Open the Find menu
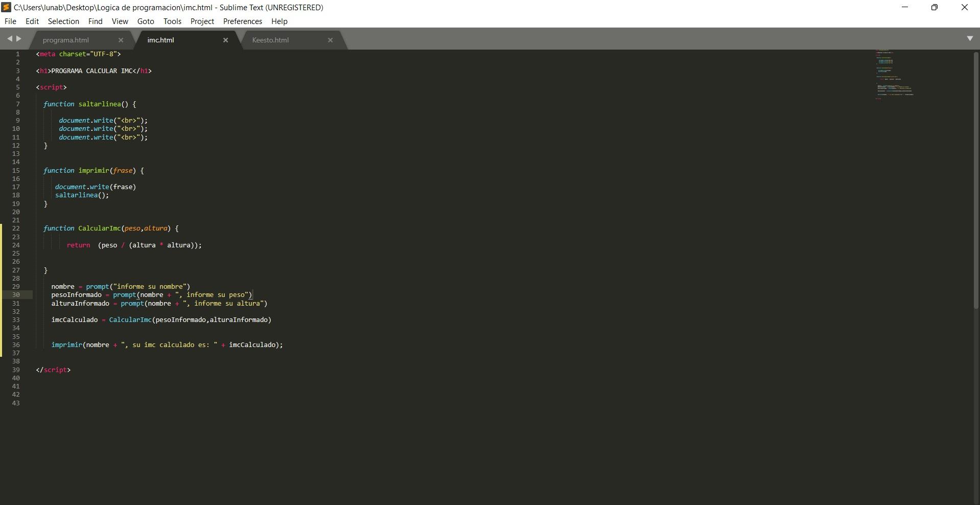 [x=95, y=21]
